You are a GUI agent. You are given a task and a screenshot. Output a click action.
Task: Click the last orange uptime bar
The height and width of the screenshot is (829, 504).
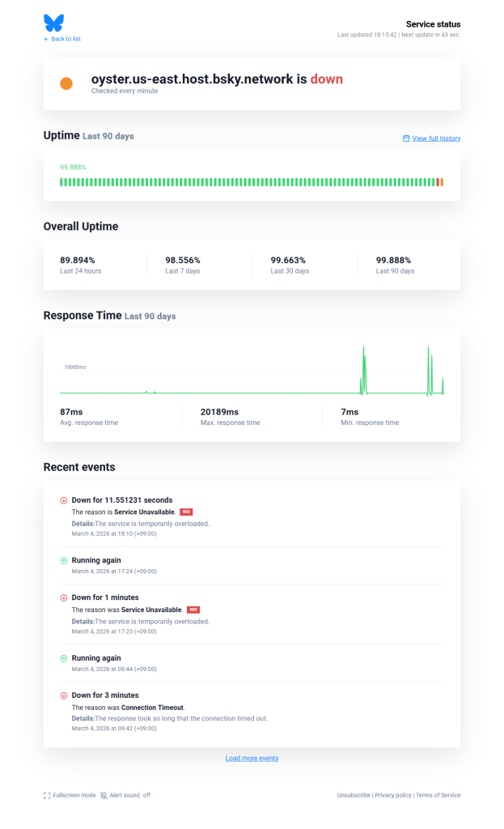[x=442, y=182]
